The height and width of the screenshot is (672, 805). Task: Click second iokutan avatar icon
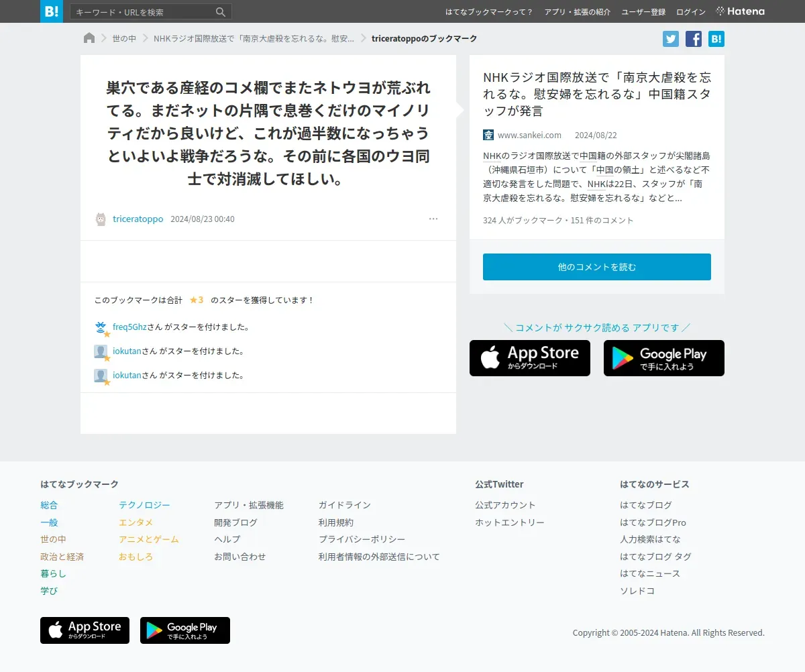tap(101, 376)
